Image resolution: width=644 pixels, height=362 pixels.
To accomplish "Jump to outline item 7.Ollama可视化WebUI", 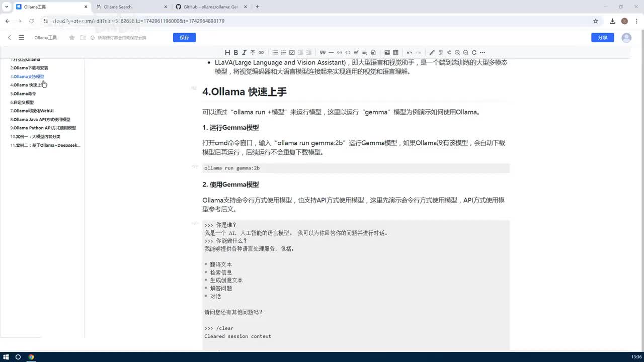I will click(x=32, y=111).
